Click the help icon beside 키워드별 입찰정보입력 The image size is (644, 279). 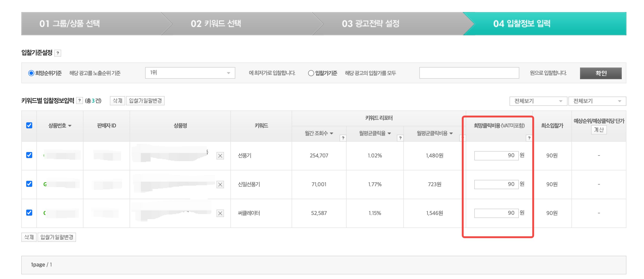[80, 101]
